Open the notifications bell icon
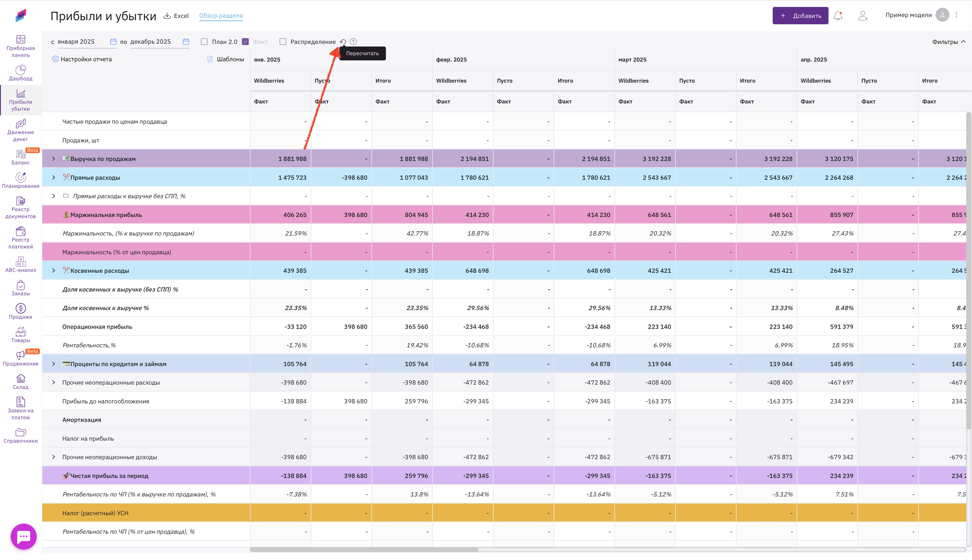This screenshot has width=972, height=560. (838, 16)
